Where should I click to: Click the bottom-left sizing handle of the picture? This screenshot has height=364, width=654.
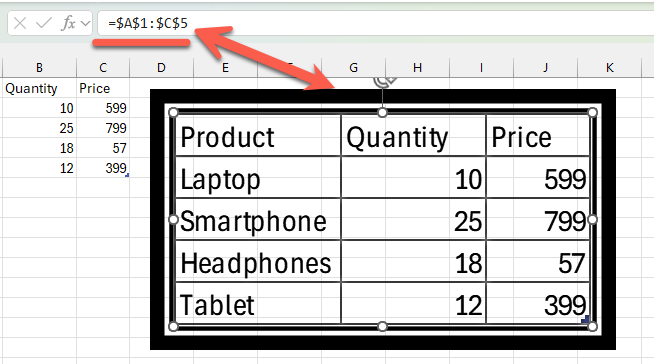[174, 326]
